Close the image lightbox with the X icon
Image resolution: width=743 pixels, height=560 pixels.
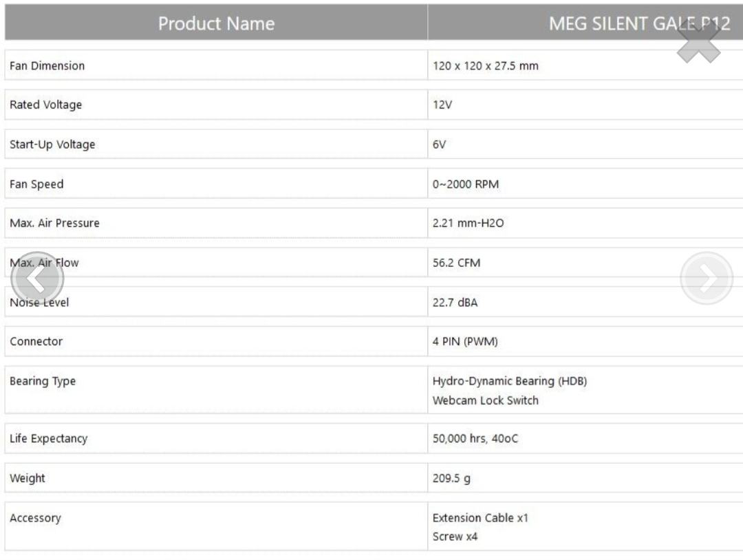(698, 43)
